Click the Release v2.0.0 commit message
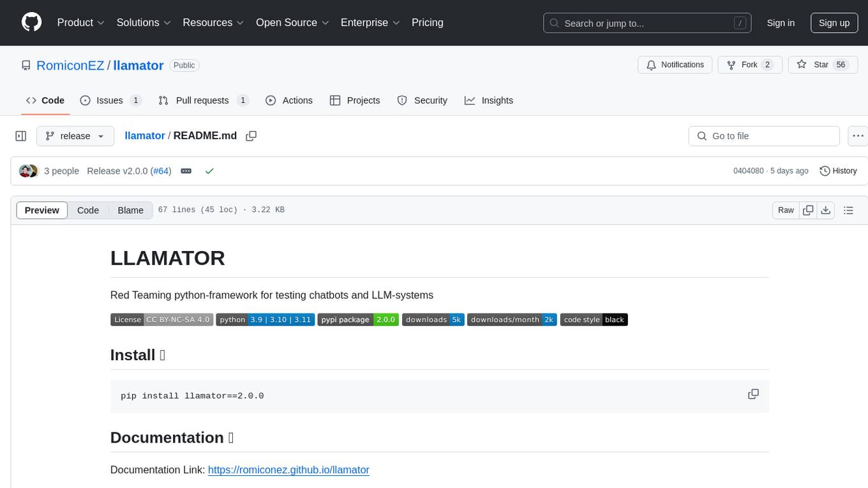This screenshot has height=488, width=868. click(117, 171)
